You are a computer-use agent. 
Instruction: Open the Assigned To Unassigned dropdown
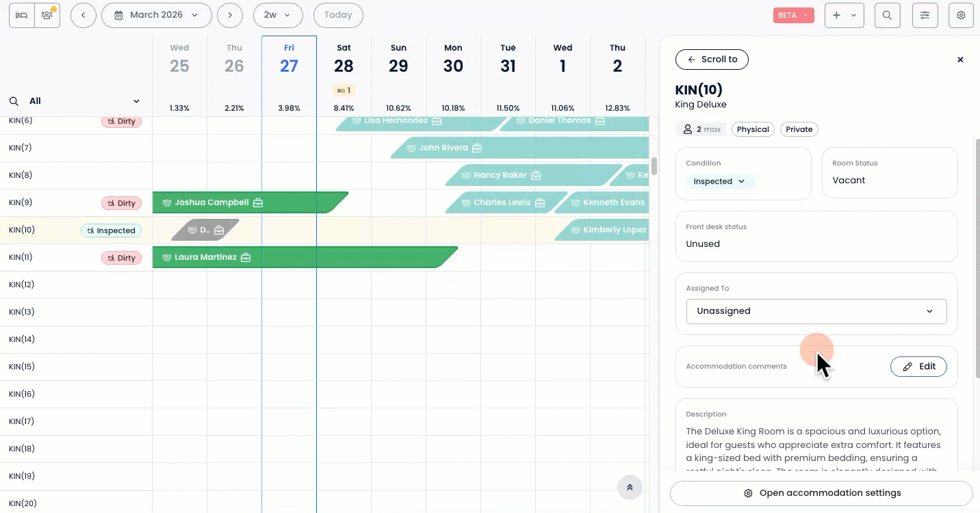pos(816,311)
